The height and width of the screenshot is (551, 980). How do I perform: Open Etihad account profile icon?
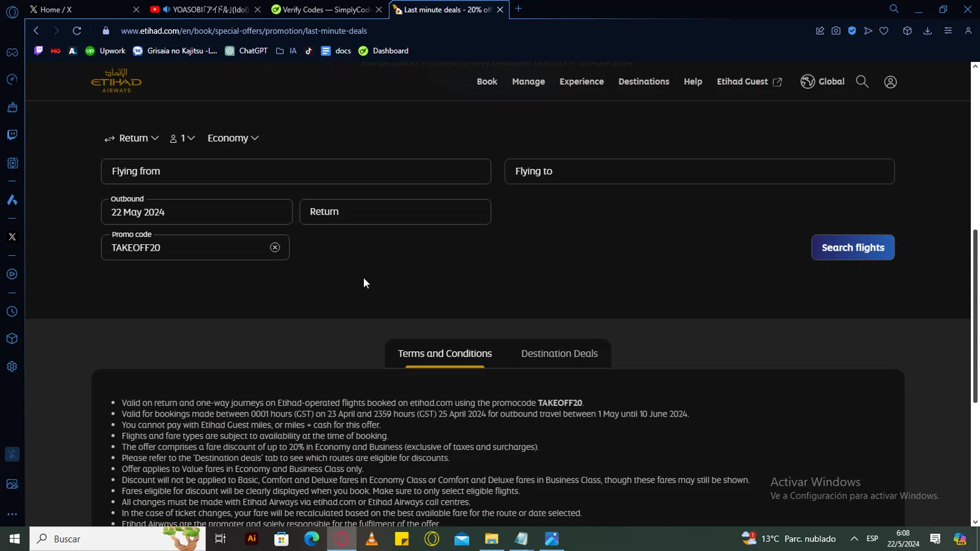[890, 82]
